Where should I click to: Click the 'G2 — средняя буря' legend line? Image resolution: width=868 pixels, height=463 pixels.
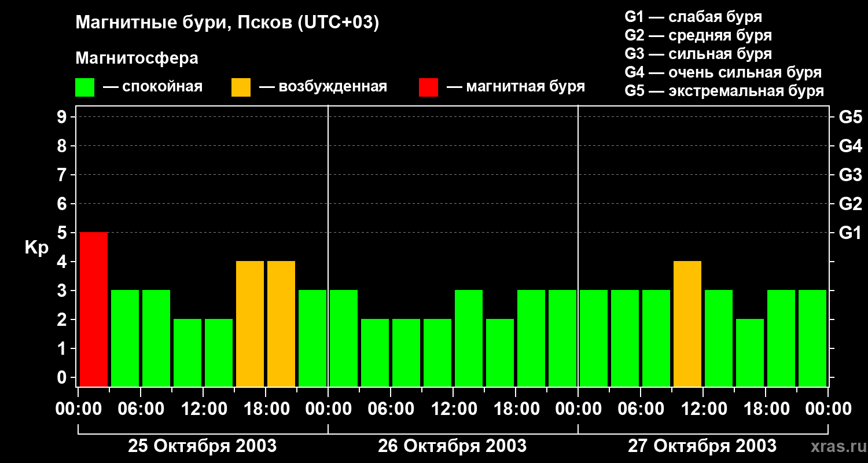698,35
